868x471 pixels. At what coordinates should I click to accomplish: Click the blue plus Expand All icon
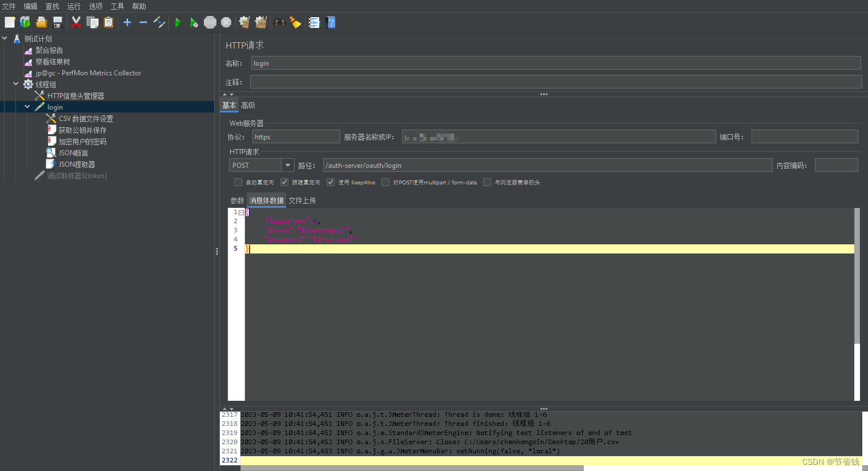[x=127, y=22]
